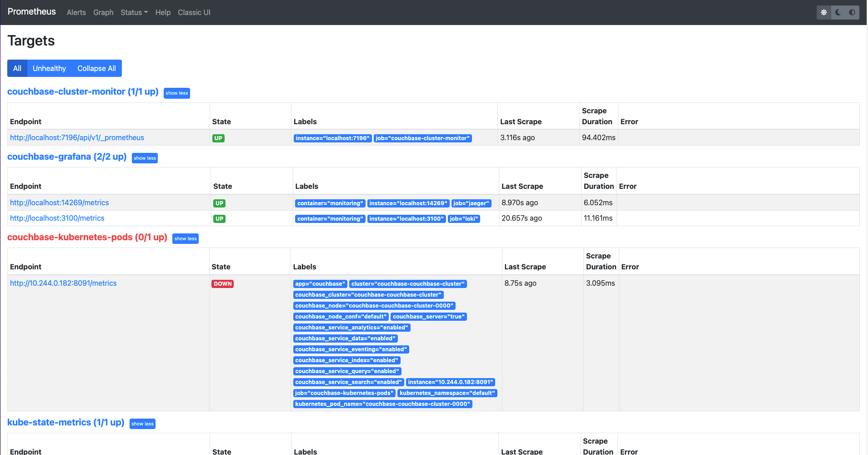Screen dimensions: 868x455
Task: Click label instance="localhost:14269"
Action: (408, 203)
